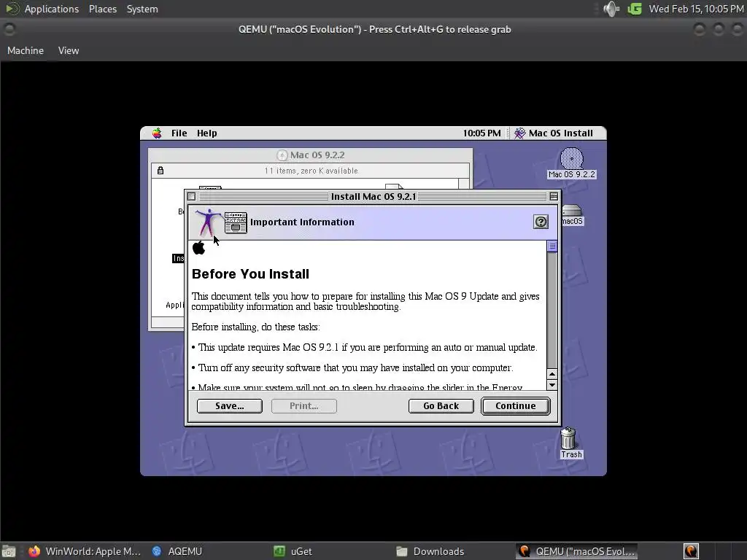Click the scrollbar thumb at top of document
This screenshot has width=747, height=560.
tap(552, 246)
